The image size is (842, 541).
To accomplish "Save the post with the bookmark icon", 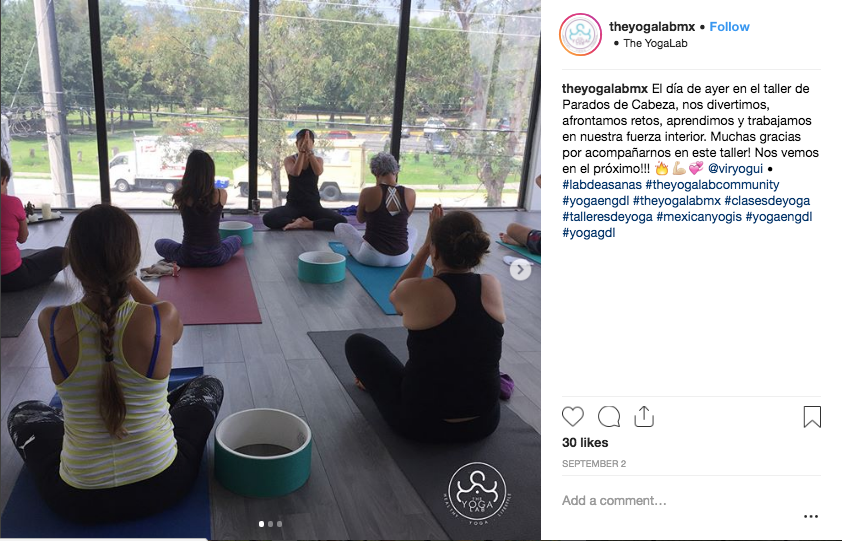I will click(x=812, y=417).
